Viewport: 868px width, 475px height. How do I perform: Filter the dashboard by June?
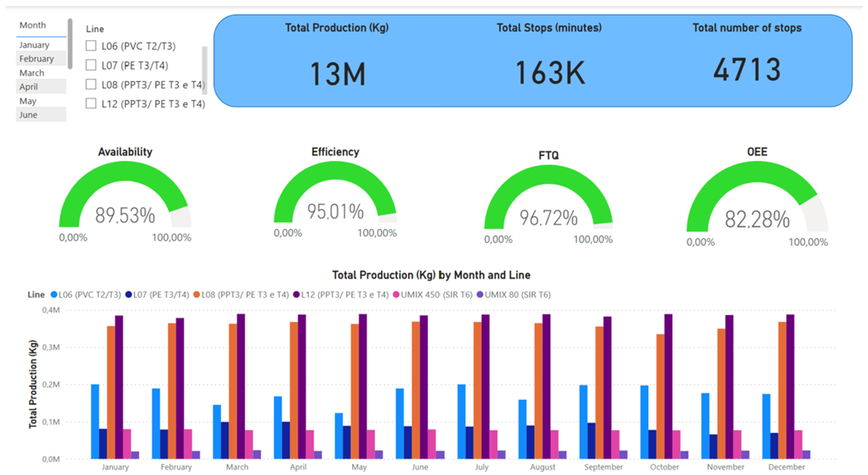tap(28, 115)
